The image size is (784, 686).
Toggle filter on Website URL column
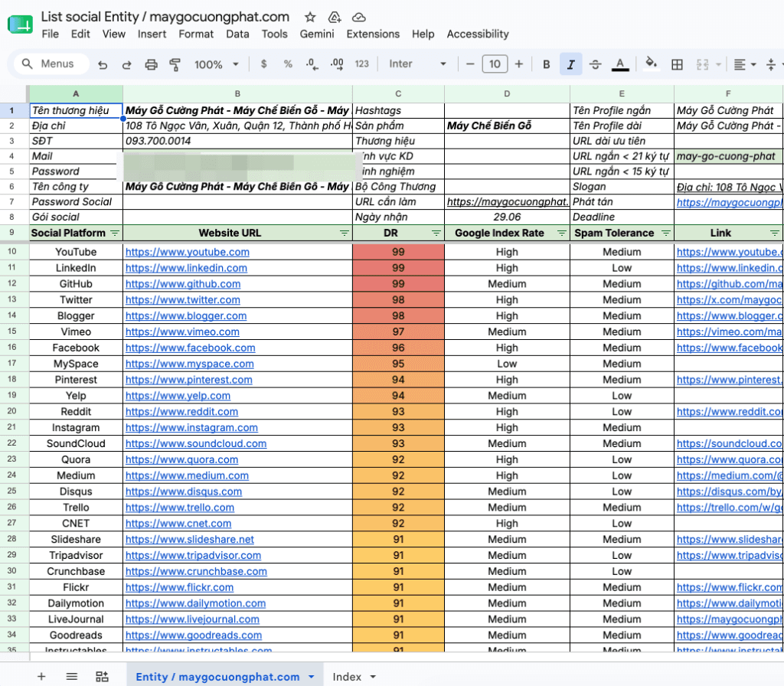[344, 233]
